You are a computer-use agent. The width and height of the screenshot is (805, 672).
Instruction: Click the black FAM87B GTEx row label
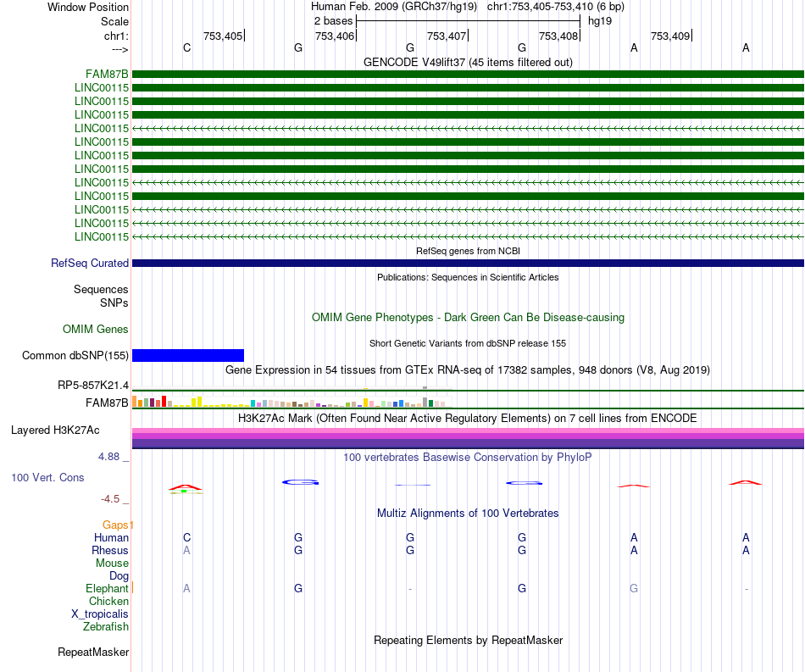107,403
